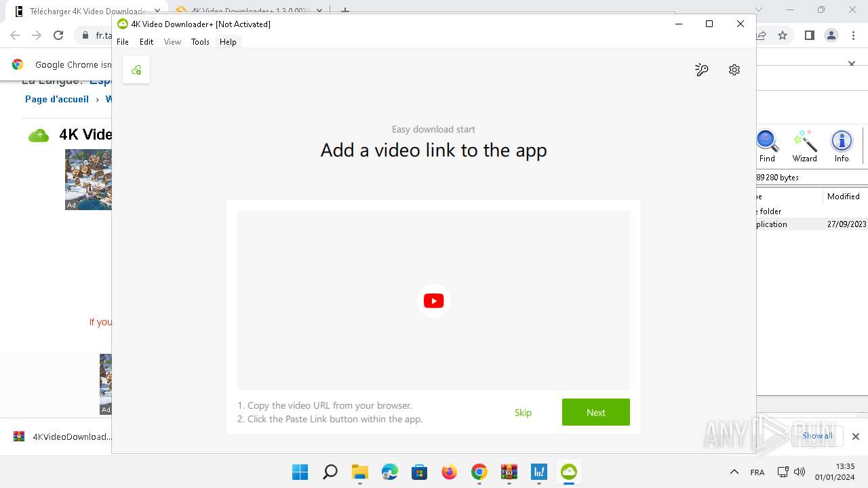Click the upper snowy-village ad thumbnail on the webpage
Image resolution: width=868 pixels, height=488 pixels.
[x=88, y=179]
